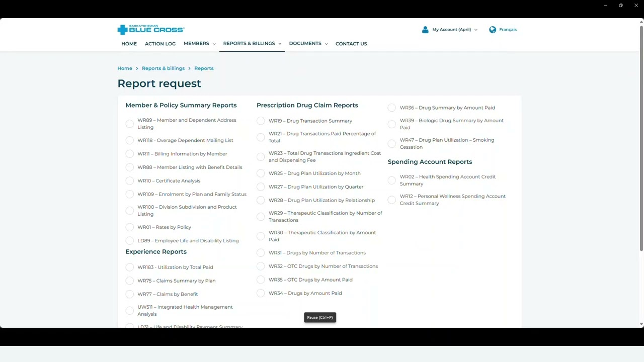Image resolution: width=644 pixels, height=362 pixels.
Task: Click the Experience Reports heading
Action: 156,252
